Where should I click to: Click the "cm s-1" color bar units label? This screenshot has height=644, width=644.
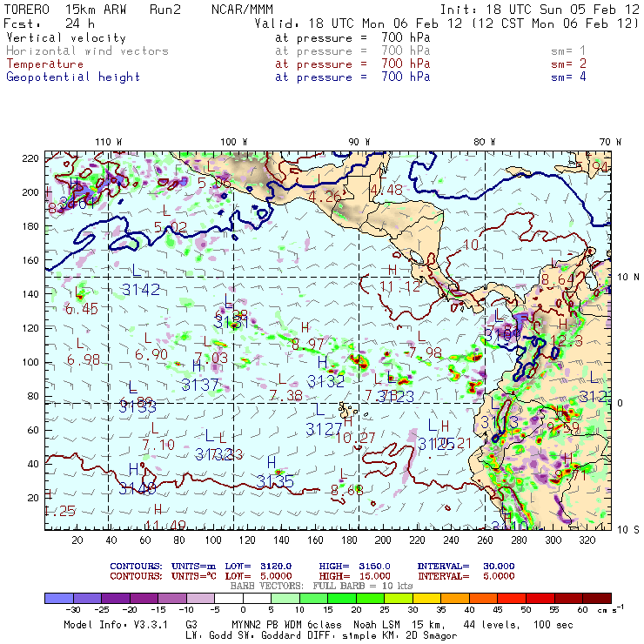click(610, 609)
